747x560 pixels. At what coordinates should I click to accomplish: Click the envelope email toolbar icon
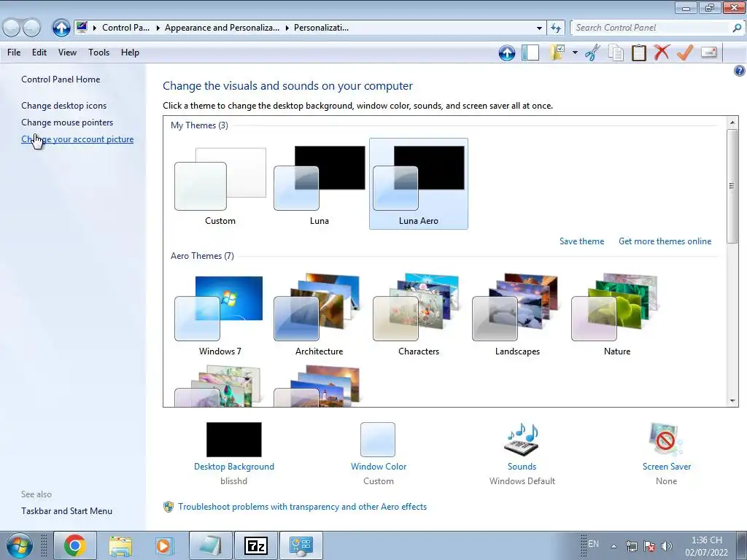tap(709, 52)
